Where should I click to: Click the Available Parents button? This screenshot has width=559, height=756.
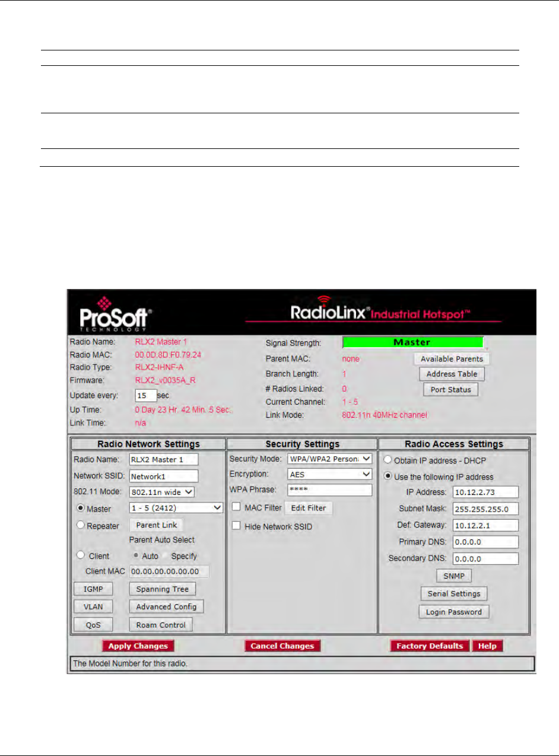click(452, 359)
